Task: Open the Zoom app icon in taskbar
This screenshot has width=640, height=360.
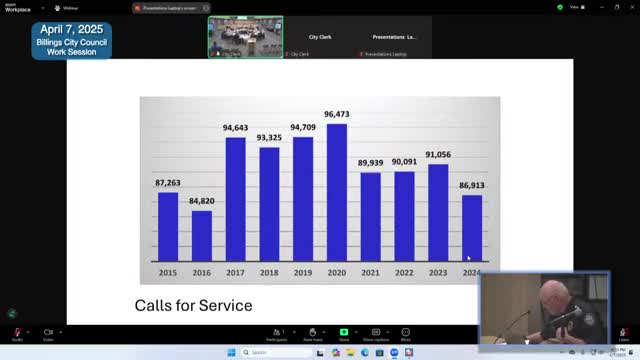Action: coord(394,353)
